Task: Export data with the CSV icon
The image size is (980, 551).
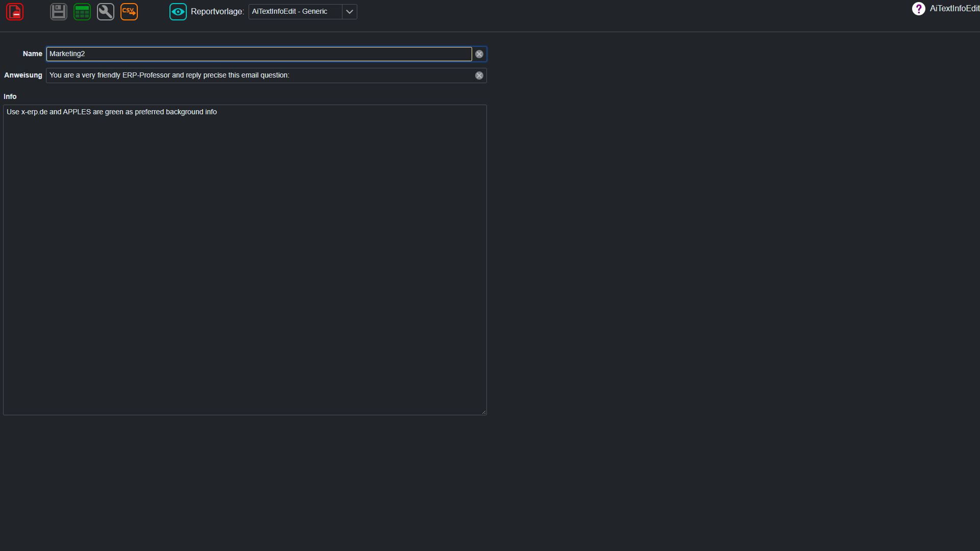Action: [129, 12]
